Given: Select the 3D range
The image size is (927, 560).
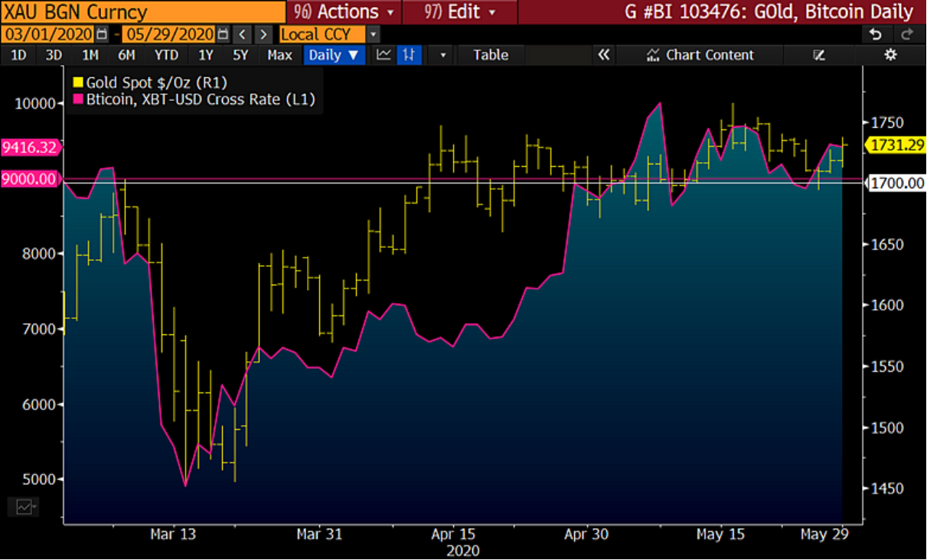Looking at the screenshot, I should (54, 55).
